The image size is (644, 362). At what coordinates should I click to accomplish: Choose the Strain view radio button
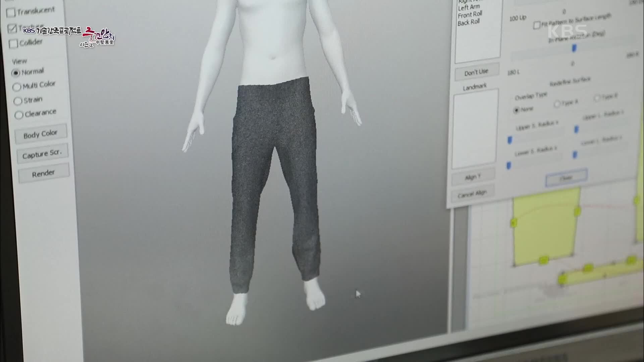tap(17, 101)
